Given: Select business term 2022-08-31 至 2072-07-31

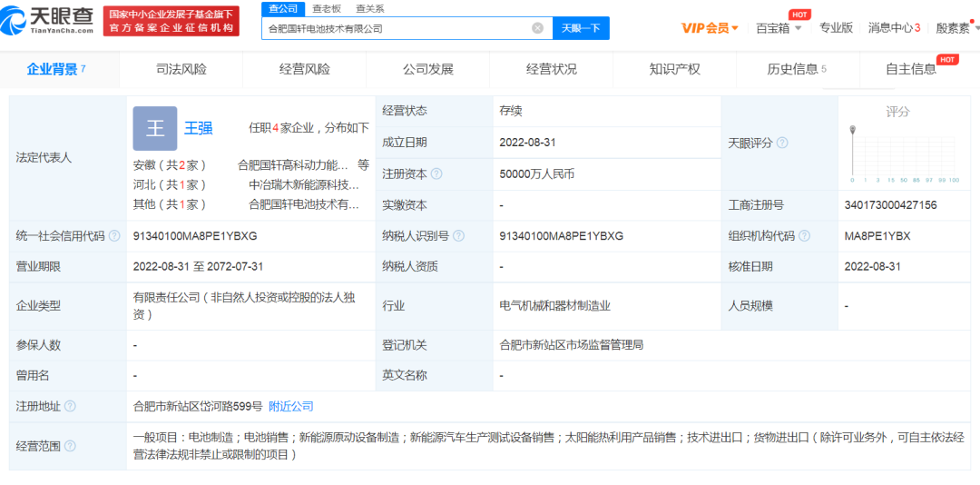Looking at the screenshot, I should 198,267.
